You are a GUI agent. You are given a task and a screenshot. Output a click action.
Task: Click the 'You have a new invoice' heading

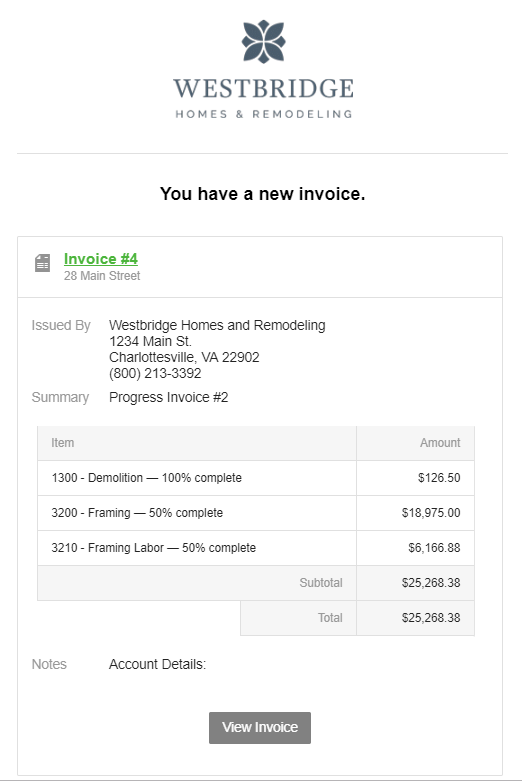(x=262, y=194)
